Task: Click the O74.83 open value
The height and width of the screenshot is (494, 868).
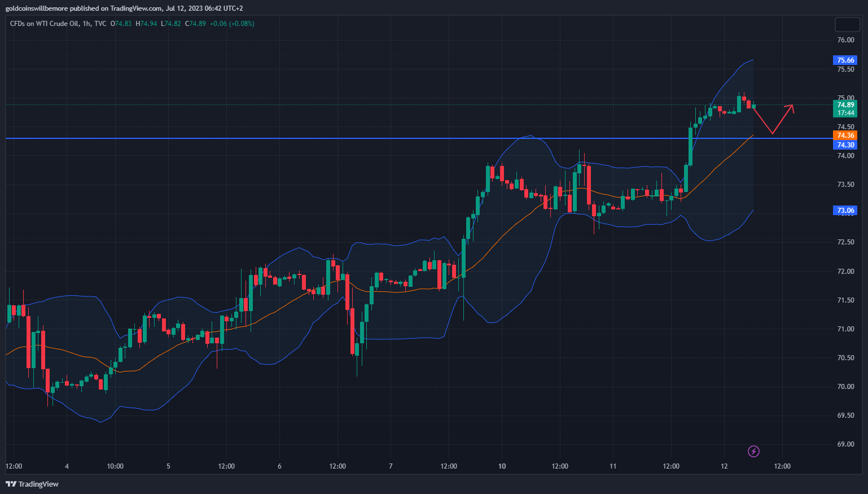Action: pos(121,24)
